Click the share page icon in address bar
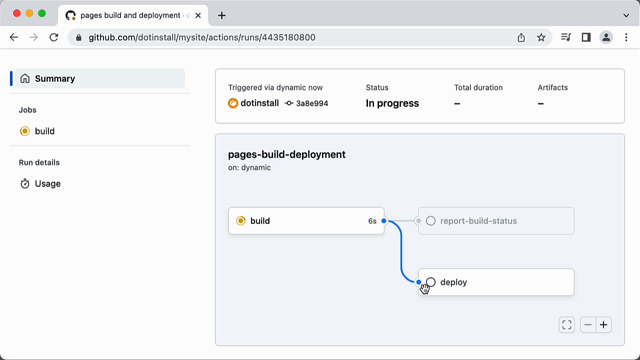 click(x=521, y=38)
